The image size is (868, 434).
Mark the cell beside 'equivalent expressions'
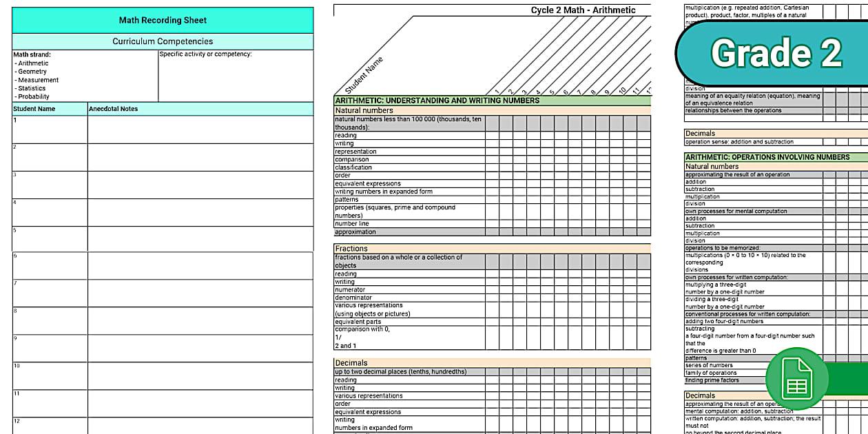point(490,183)
